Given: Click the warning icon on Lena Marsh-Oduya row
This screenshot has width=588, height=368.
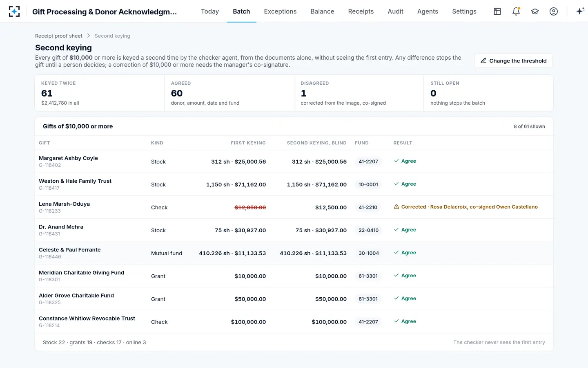Looking at the screenshot, I should pyautogui.click(x=396, y=207).
